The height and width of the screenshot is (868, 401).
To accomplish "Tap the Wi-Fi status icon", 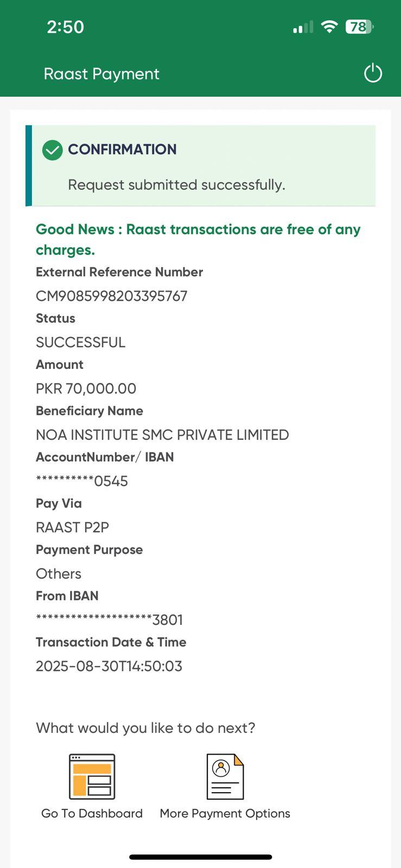I will click(329, 27).
